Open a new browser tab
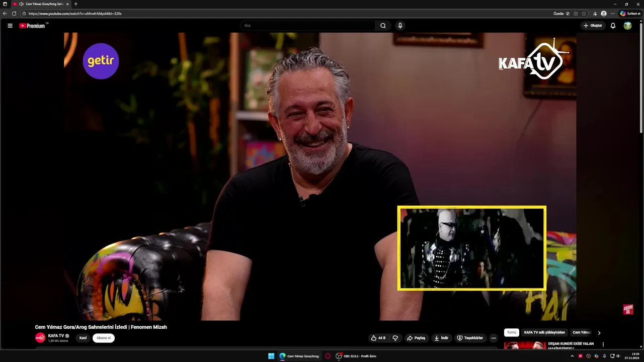The height and width of the screenshot is (362, 644). [x=76, y=4]
